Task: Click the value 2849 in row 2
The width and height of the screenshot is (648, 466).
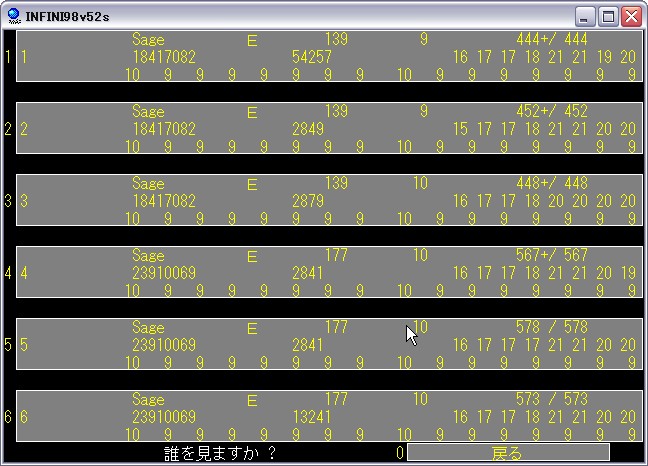Action: coord(308,129)
